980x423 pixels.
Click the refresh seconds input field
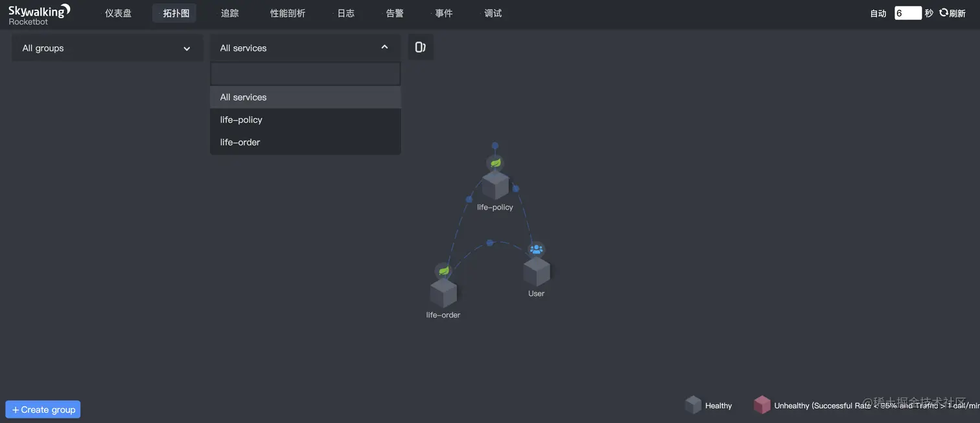click(x=907, y=13)
